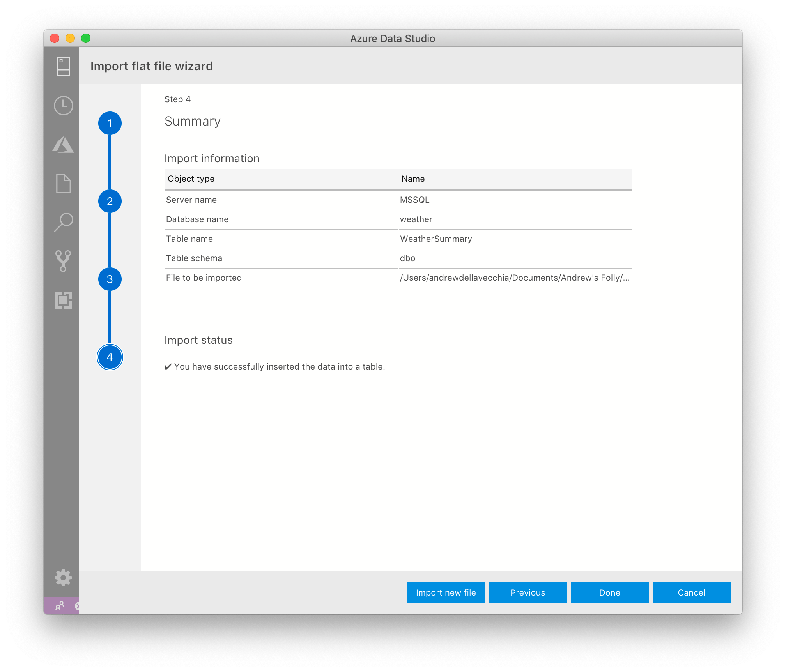Select step 1 in the wizard progress
This screenshot has width=786, height=672.
(x=110, y=122)
